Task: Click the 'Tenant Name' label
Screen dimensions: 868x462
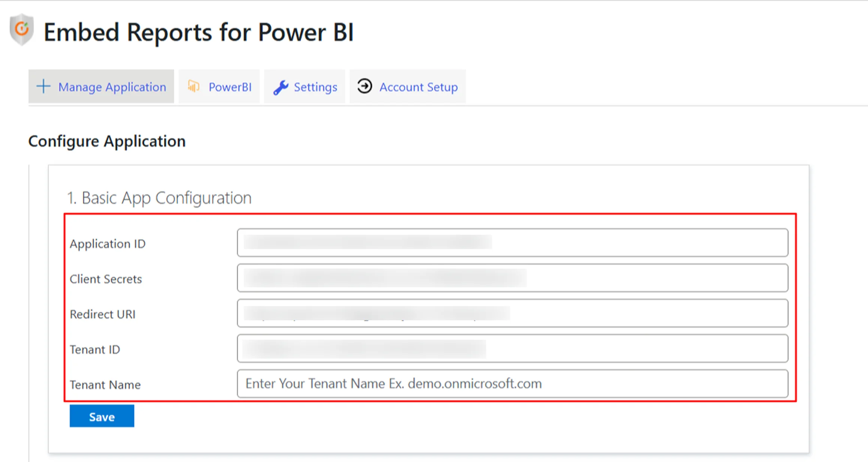Action: pyautogui.click(x=105, y=385)
